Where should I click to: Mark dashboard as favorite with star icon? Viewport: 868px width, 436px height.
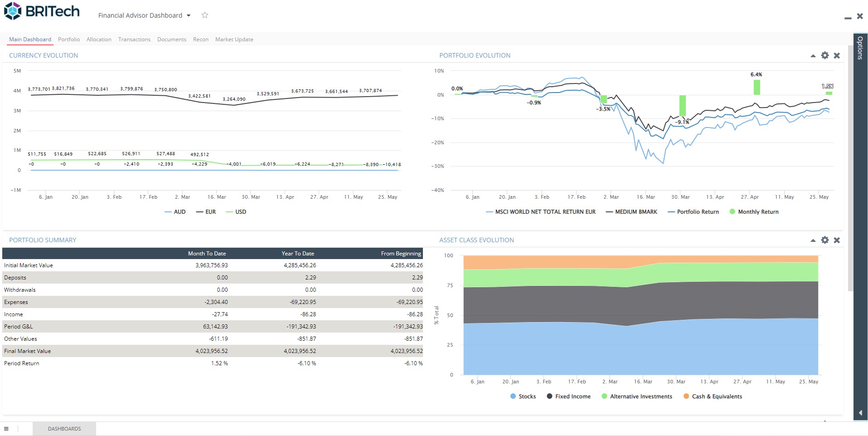click(x=205, y=15)
